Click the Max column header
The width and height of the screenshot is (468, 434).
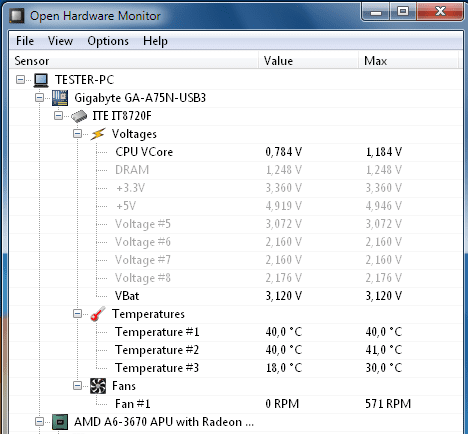(x=409, y=61)
